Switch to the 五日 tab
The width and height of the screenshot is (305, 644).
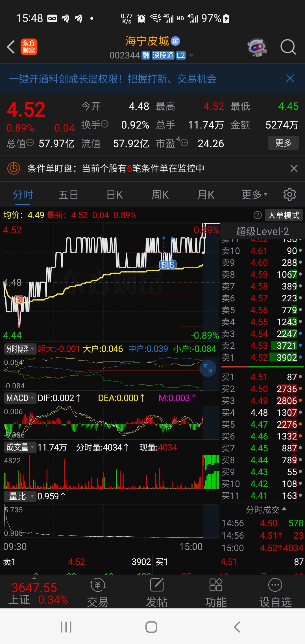[68, 195]
